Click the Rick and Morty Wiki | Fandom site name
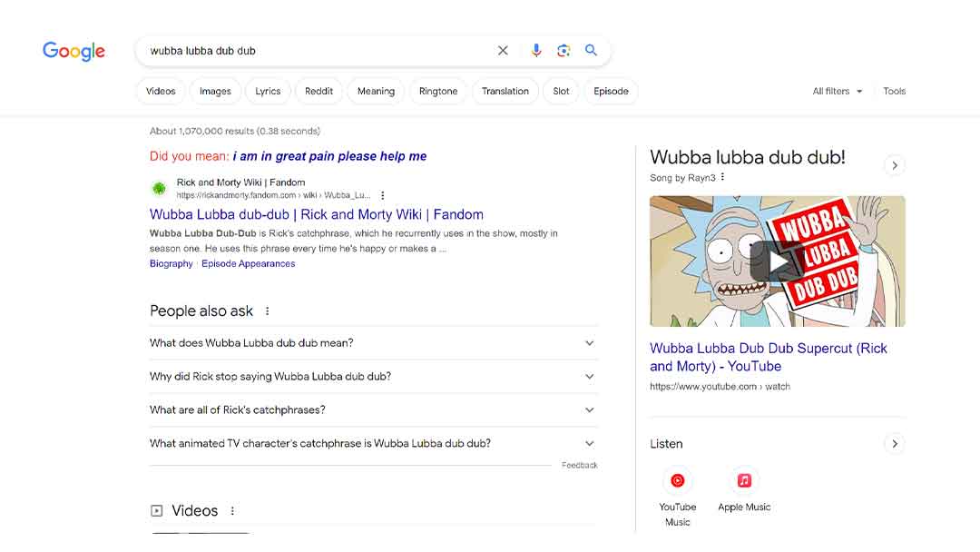 (x=240, y=182)
